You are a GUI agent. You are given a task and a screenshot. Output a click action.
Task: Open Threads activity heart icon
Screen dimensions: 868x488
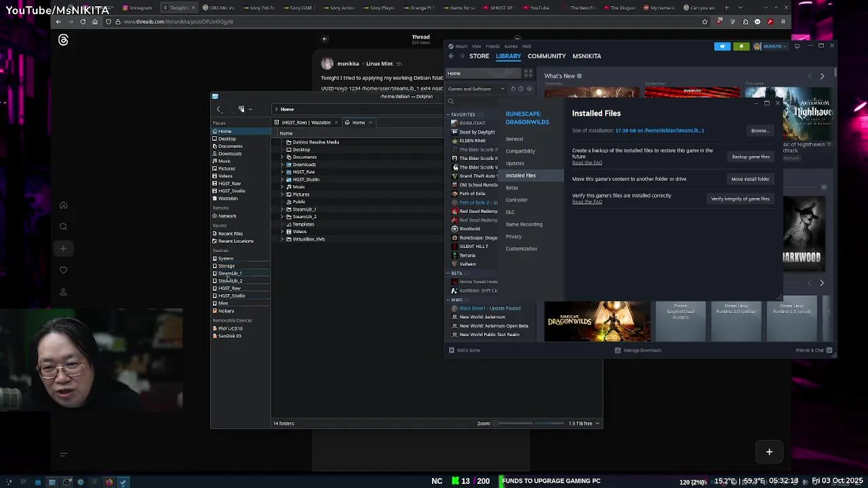pos(63,270)
